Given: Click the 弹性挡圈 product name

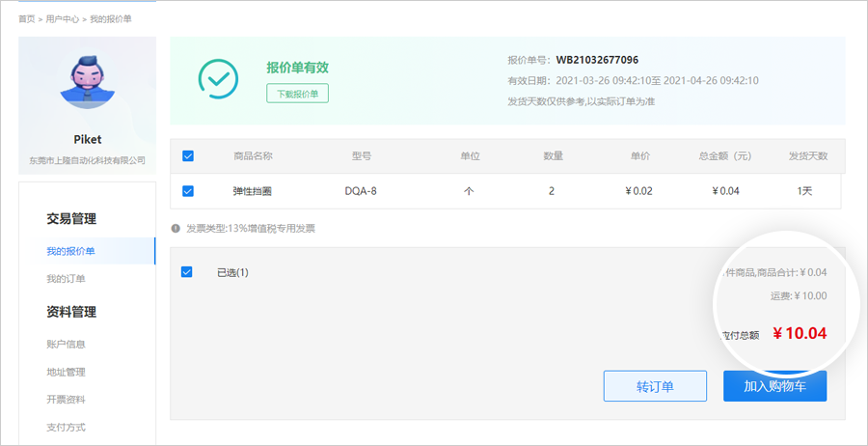Looking at the screenshot, I should tap(253, 191).
